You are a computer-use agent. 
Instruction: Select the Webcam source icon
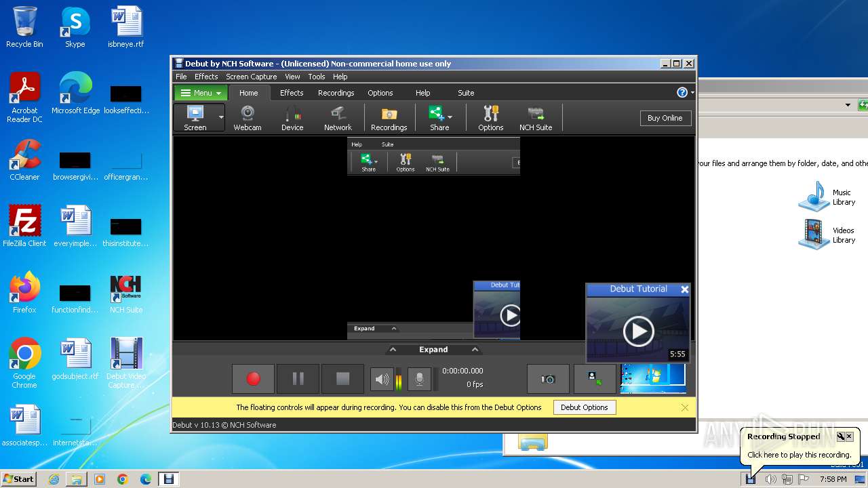[248, 118]
